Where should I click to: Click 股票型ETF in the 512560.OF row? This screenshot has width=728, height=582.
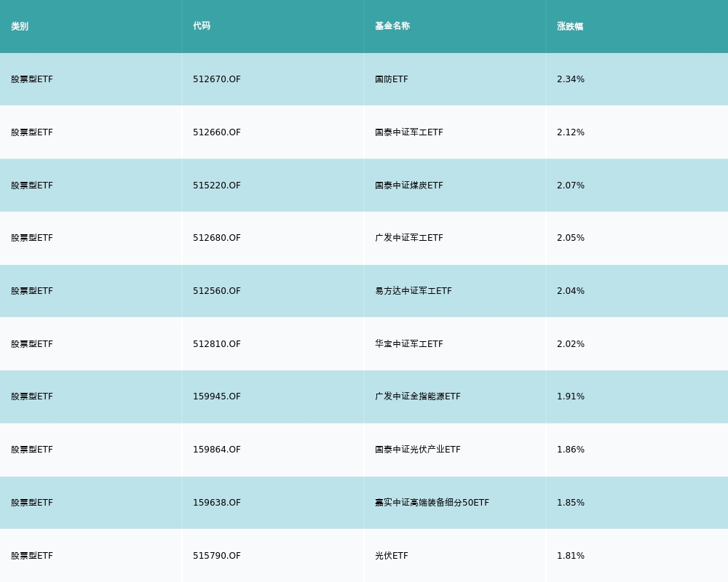coord(32,290)
